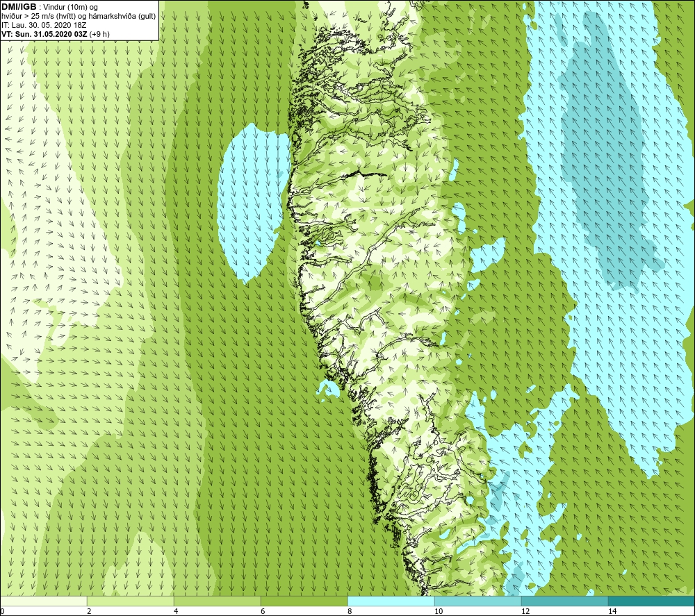Click the colorbar label '4'
This screenshot has width=695, height=616.
(x=176, y=611)
